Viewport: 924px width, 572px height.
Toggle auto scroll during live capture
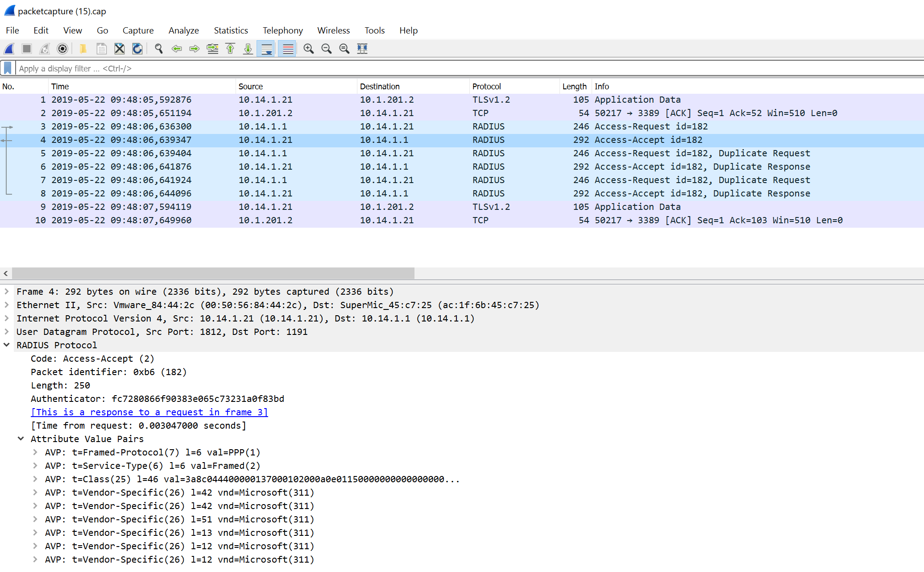[x=266, y=49]
